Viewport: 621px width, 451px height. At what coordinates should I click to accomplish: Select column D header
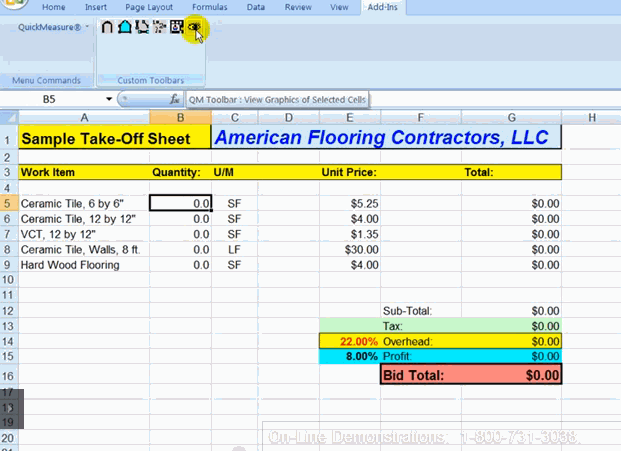tap(288, 118)
